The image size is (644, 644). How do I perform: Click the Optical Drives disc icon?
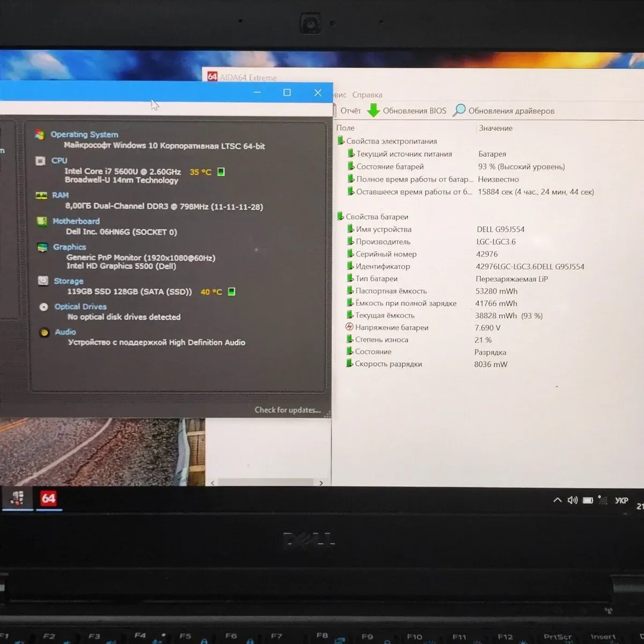[43, 307]
